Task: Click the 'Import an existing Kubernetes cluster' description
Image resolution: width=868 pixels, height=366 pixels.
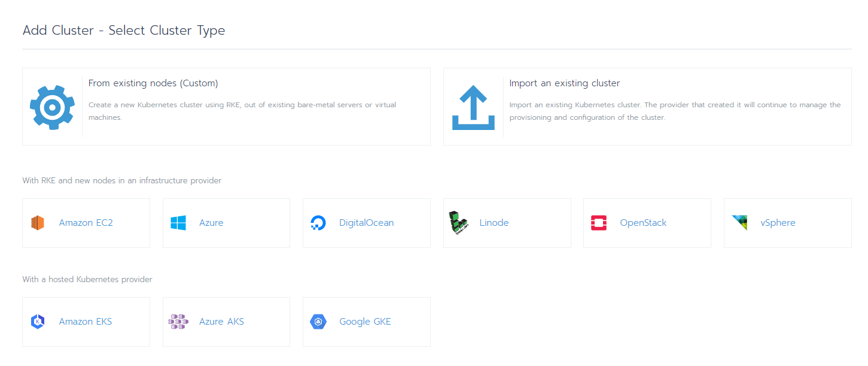Action: pos(675,111)
